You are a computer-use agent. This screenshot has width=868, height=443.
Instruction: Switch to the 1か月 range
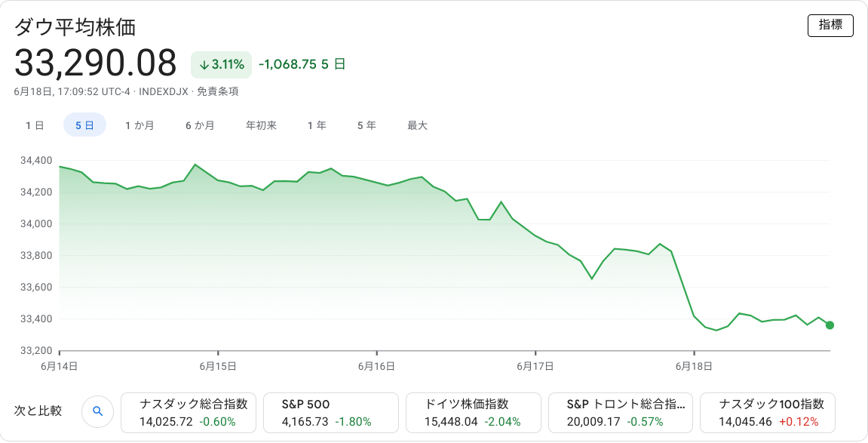pos(140,126)
